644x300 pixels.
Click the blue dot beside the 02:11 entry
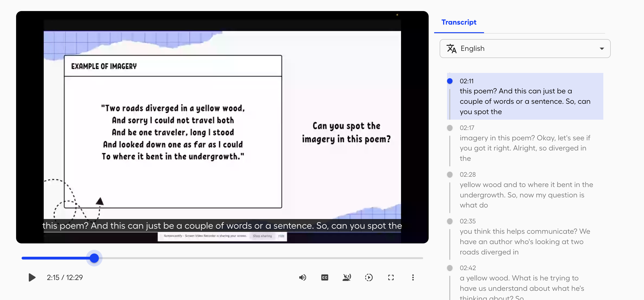450,81
